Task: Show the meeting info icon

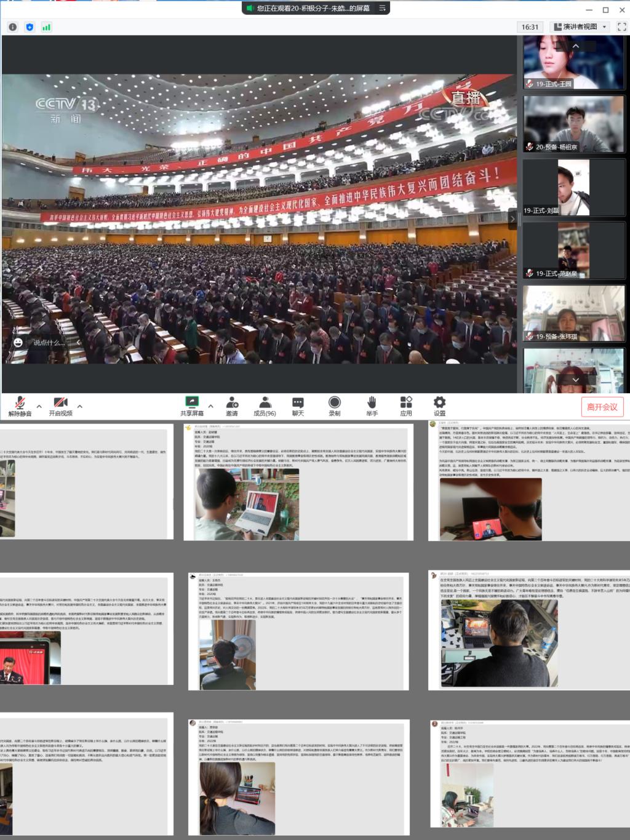Action: (13, 27)
